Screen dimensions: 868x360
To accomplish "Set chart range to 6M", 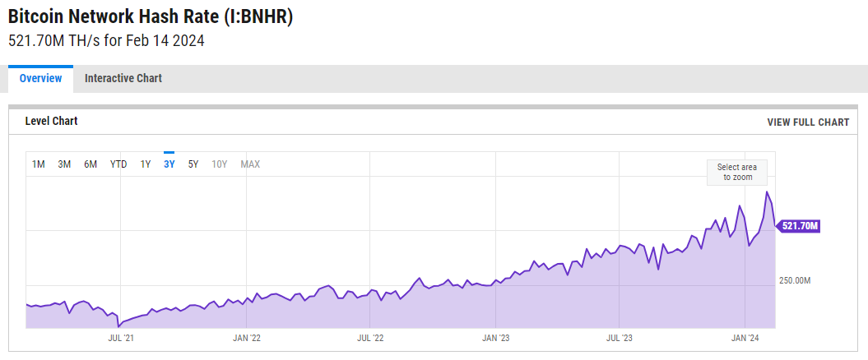I will click(x=91, y=164).
